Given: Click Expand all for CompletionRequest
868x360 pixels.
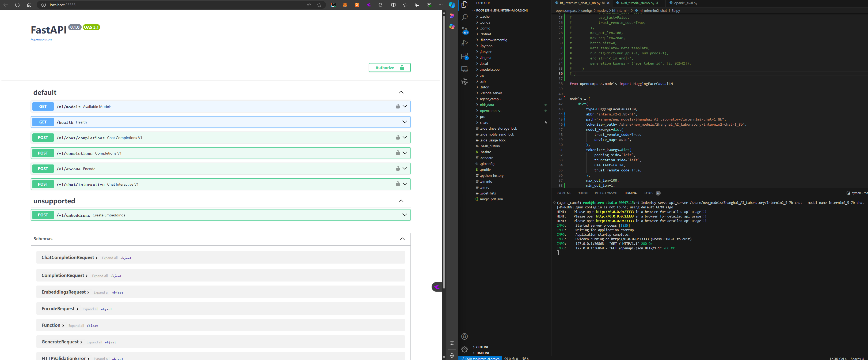Looking at the screenshot, I should coord(100,276).
